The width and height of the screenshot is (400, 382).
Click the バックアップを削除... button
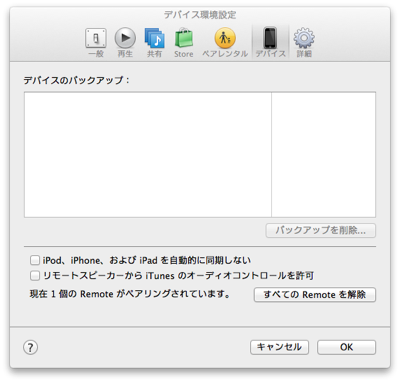point(321,230)
